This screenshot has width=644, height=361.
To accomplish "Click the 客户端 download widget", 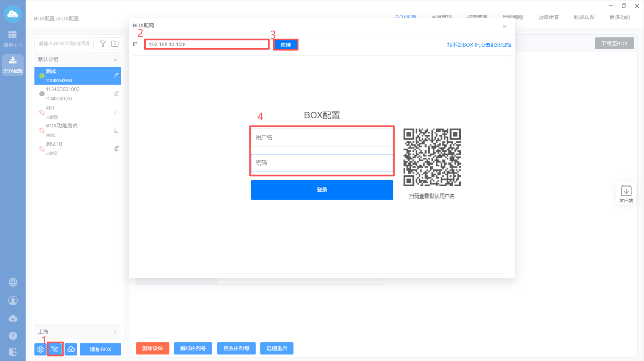I will tap(626, 193).
